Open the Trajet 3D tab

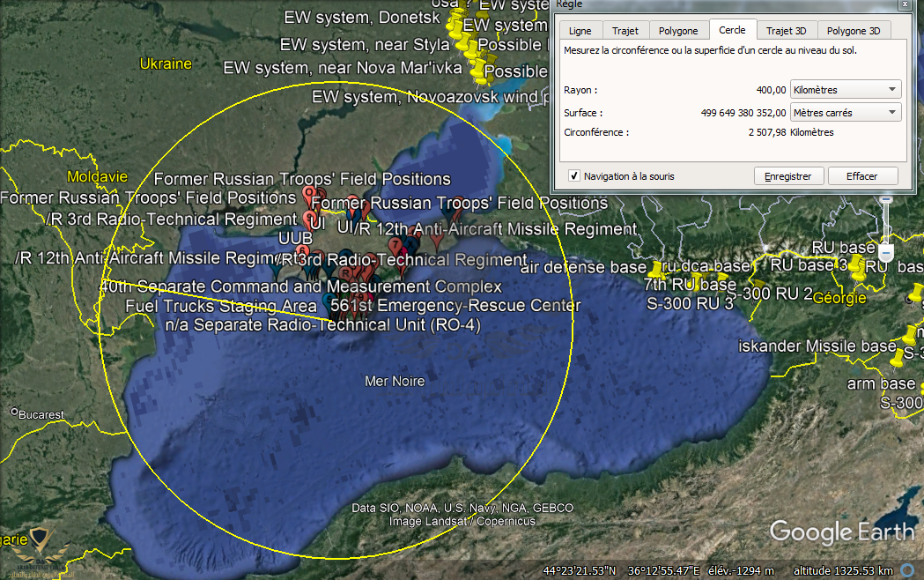pos(786,31)
